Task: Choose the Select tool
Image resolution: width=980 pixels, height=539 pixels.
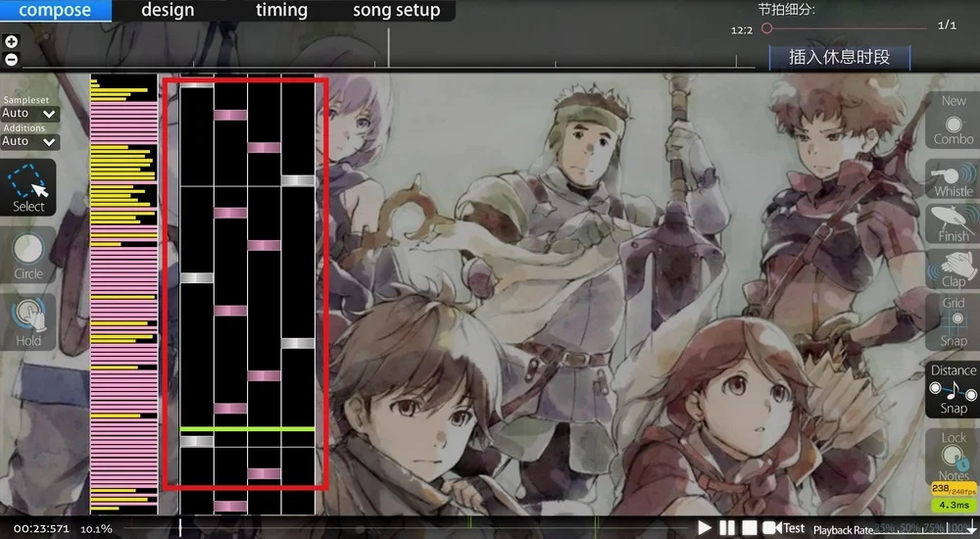Action: click(x=28, y=187)
